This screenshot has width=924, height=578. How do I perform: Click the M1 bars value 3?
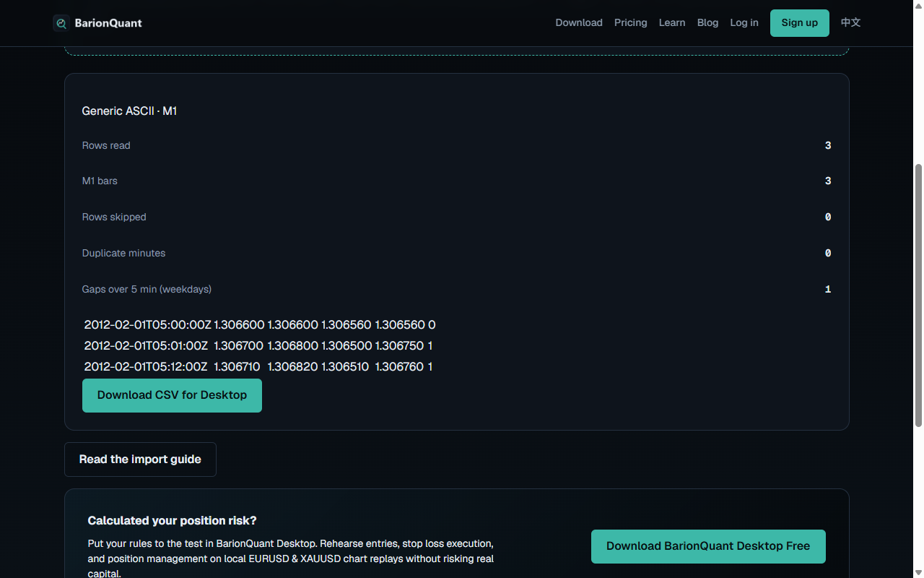click(828, 181)
